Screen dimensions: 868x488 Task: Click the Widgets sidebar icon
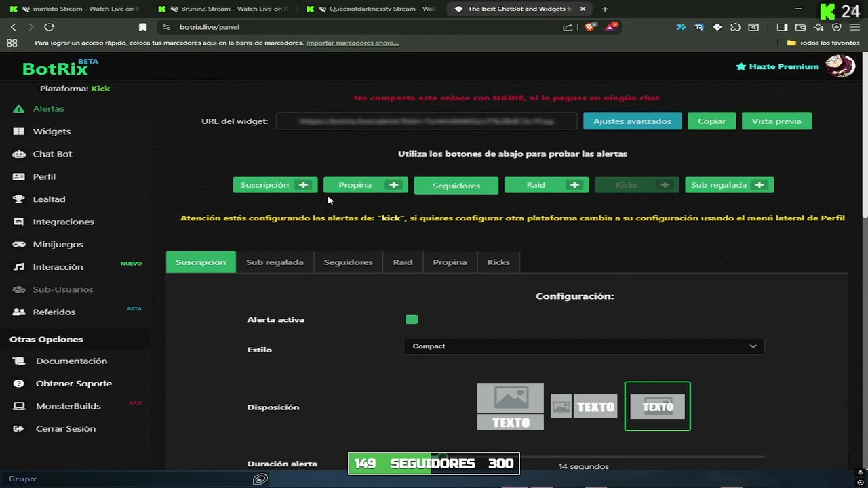click(x=19, y=131)
